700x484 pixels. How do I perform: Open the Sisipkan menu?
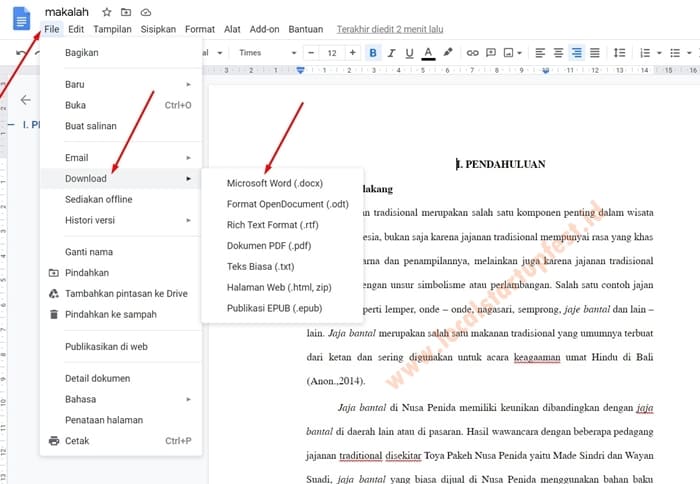(x=158, y=29)
